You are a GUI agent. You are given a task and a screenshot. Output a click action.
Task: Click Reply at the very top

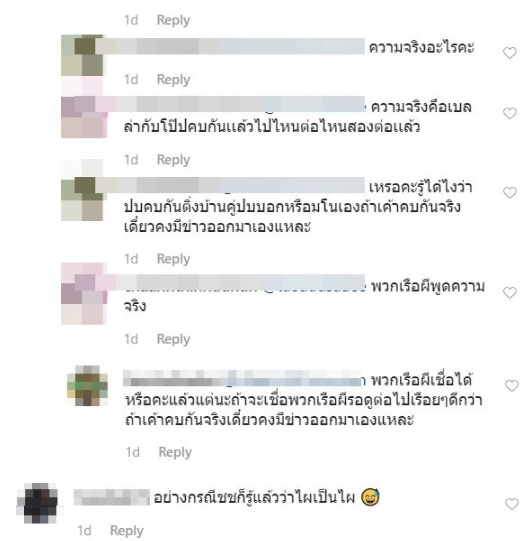click(x=173, y=20)
